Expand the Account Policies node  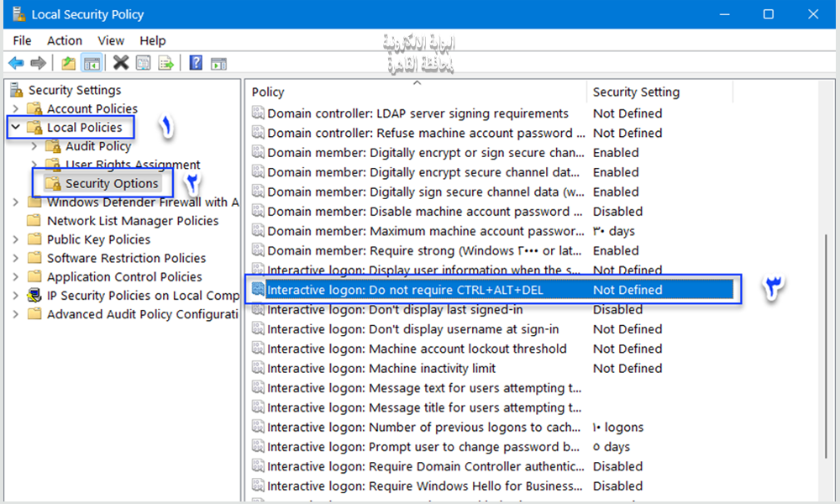tap(16, 108)
